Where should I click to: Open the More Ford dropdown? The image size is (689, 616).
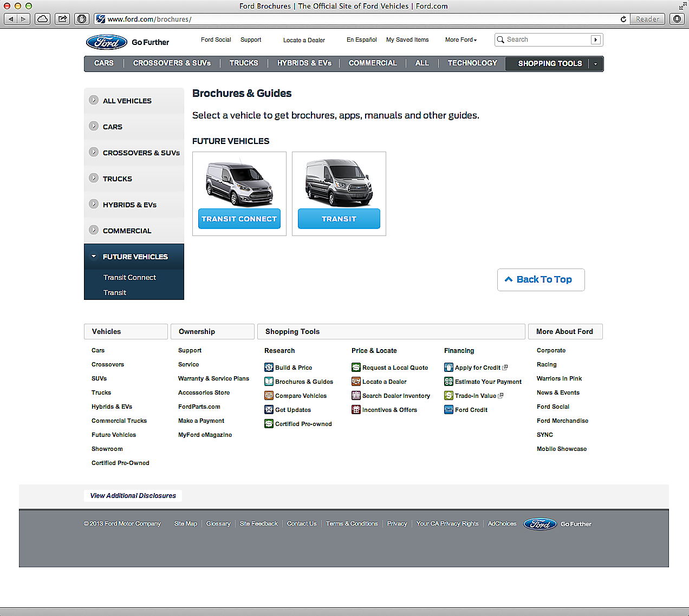pyautogui.click(x=461, y=40)
